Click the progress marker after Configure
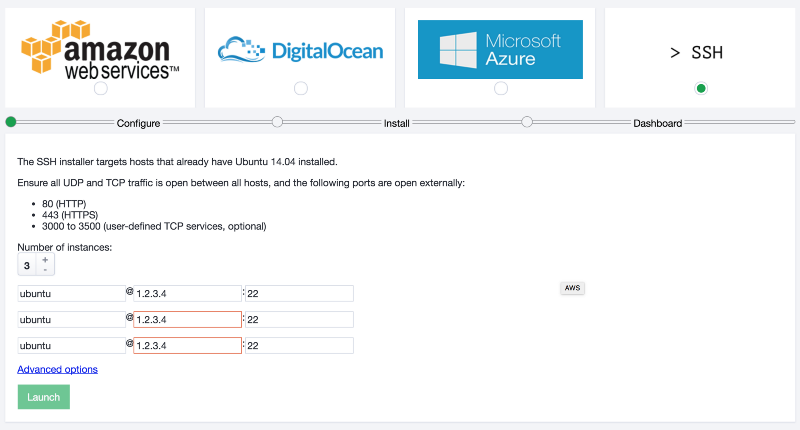 pyautogui.click(x=277, y=122)
